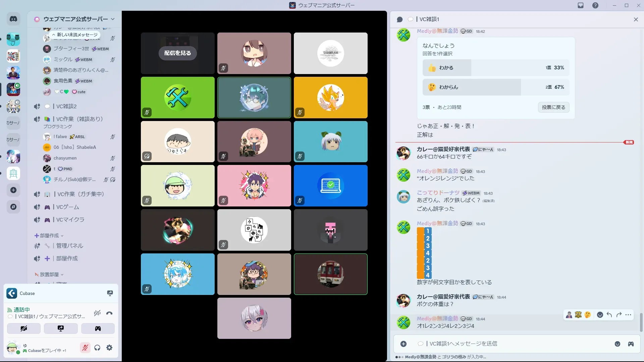Unmute your microphone
The width and height of the screenshot is (644, 362).
tap(85, 348)
